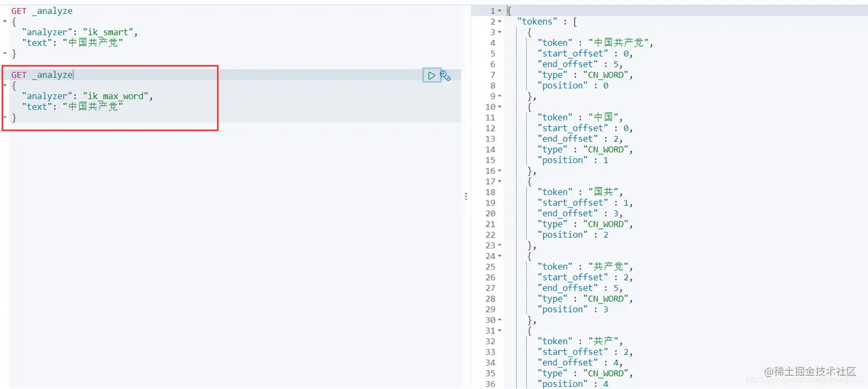Screen dimensions: 868x389
Task: Click the fold marker at response line 30
Action: coord(499,320)
